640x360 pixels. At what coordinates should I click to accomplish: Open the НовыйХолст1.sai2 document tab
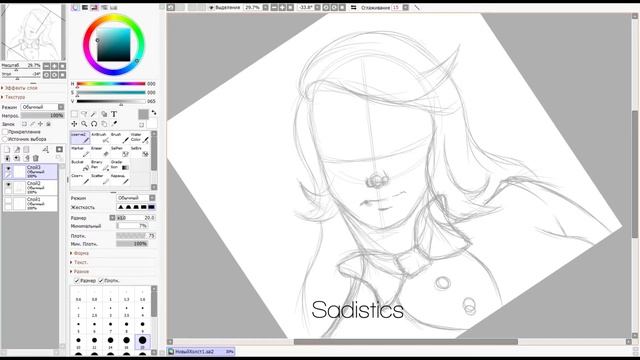[200, 351]
